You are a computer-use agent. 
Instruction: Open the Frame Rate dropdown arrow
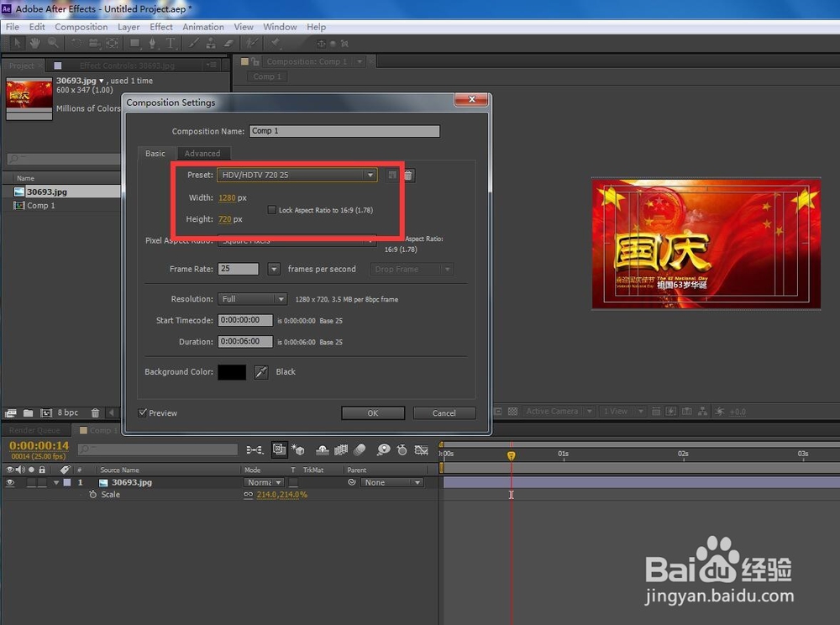click(274, 269)
